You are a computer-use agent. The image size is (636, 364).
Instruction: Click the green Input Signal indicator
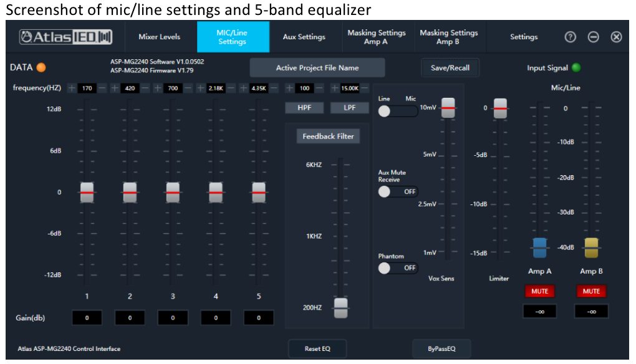pyautogui.click(x=576, y=68)
